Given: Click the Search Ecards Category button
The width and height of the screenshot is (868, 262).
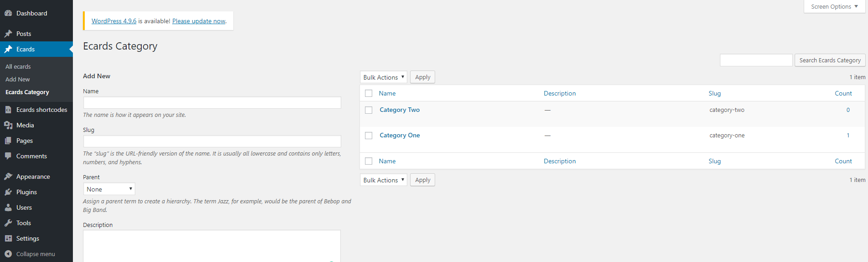Looking at the screenshot, I should point(830,60).
